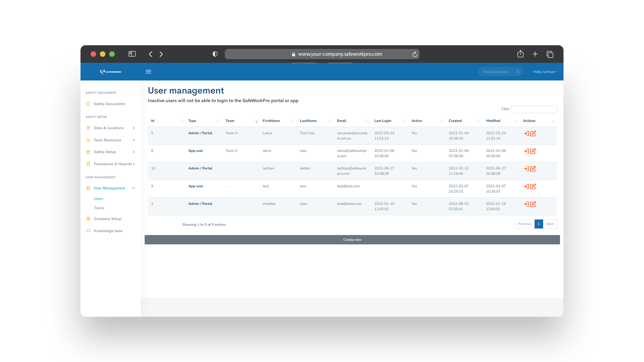644x362 pixels.
Task: Select the Users menu item
Action: coord(98,198)
